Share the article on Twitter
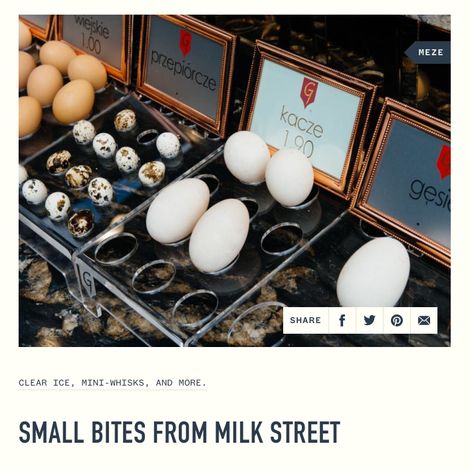Viewport: 470px width, 470px height. [x=369, y=320]
